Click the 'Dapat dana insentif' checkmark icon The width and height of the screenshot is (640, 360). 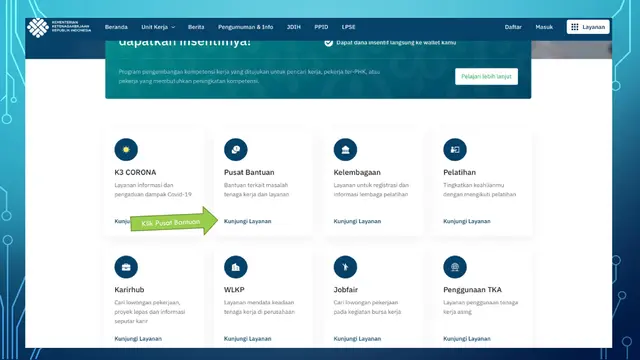pyautogui.click(x=329, y=42)
